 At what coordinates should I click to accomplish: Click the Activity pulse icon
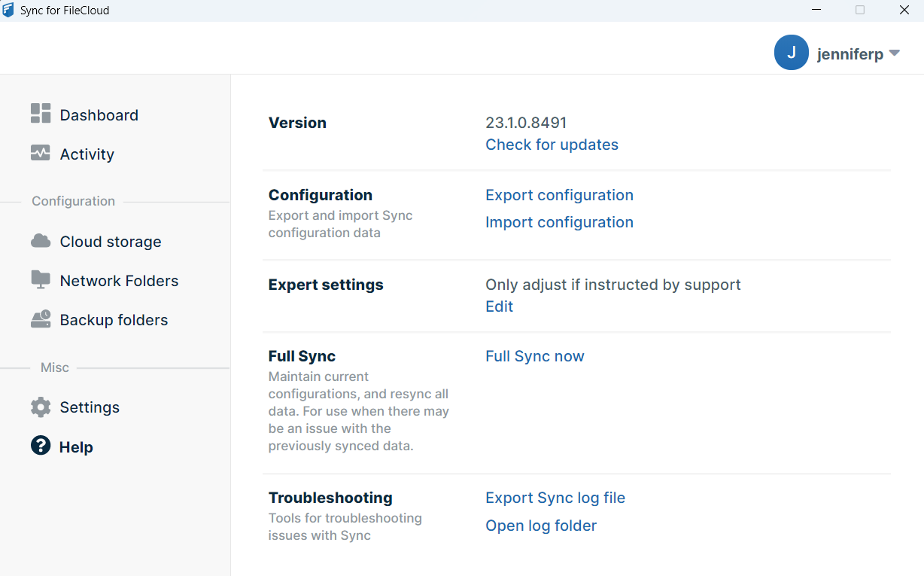pyautogui.click(x=41, y=153)
